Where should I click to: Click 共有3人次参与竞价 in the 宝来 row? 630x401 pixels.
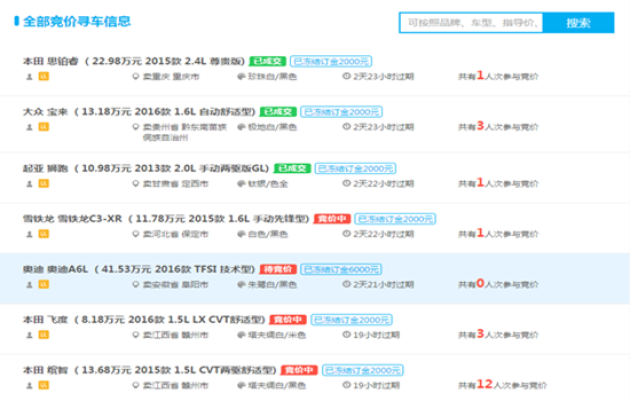click(x=498, y=126)
